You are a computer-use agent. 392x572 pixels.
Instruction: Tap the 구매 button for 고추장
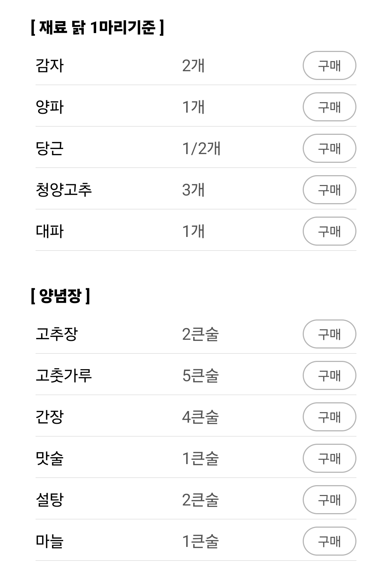click(x=329, y=334)
